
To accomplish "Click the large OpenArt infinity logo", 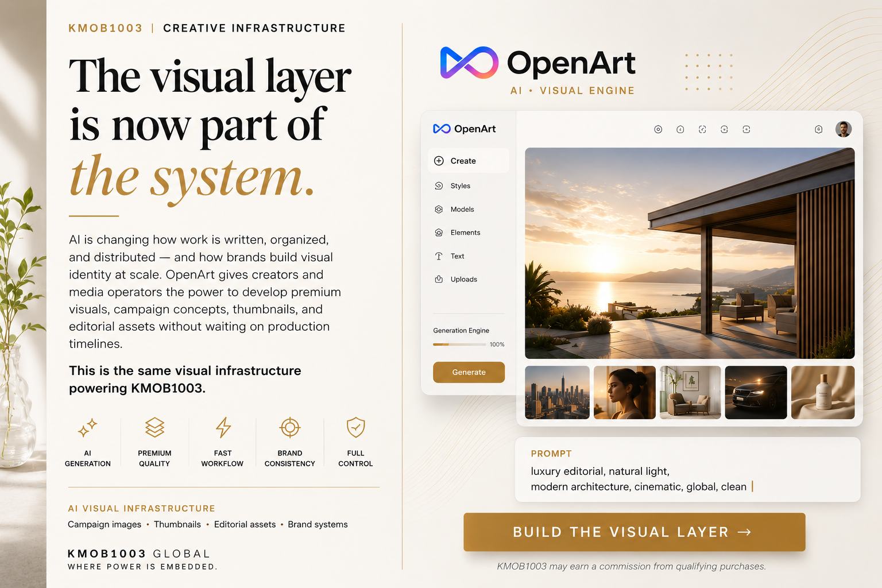I will (x=469, y=63).
